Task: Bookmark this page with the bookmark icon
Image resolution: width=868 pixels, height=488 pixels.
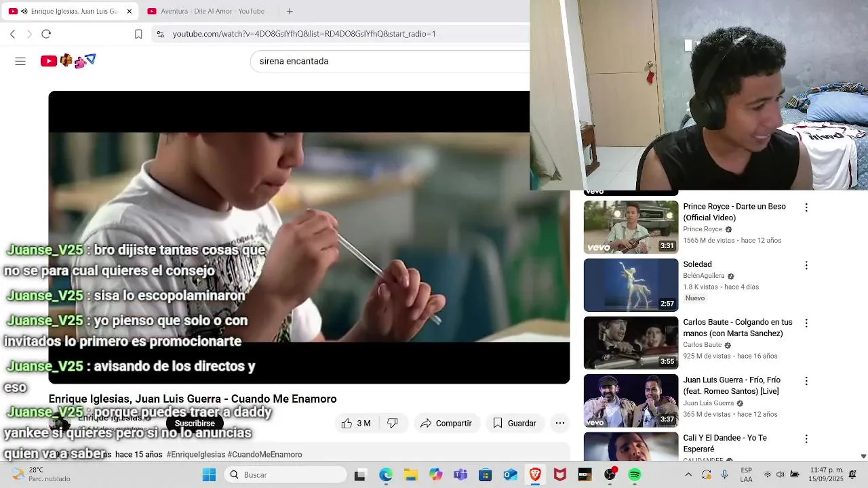Action: [x=138, y=34]
